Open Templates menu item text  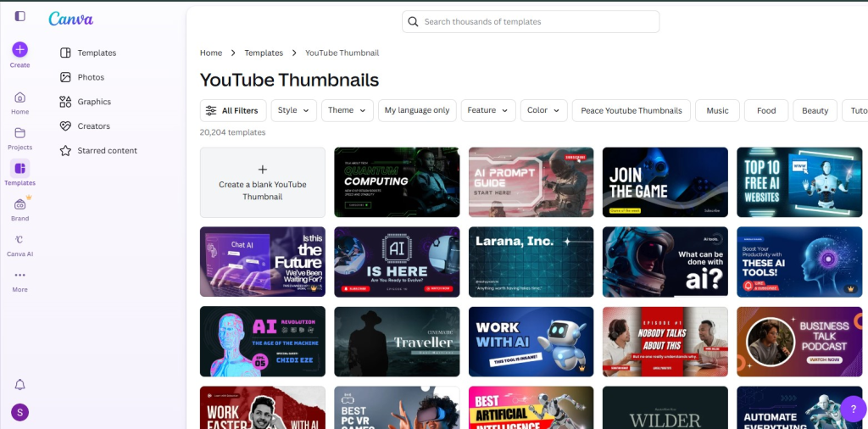(97, 53)
